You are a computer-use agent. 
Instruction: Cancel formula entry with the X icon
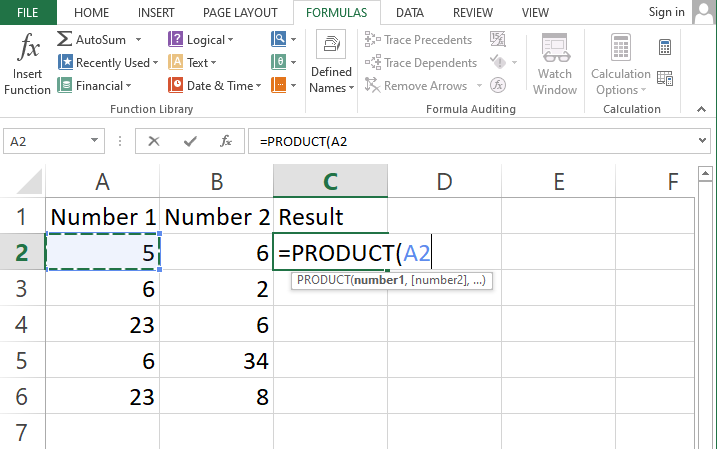153,141
